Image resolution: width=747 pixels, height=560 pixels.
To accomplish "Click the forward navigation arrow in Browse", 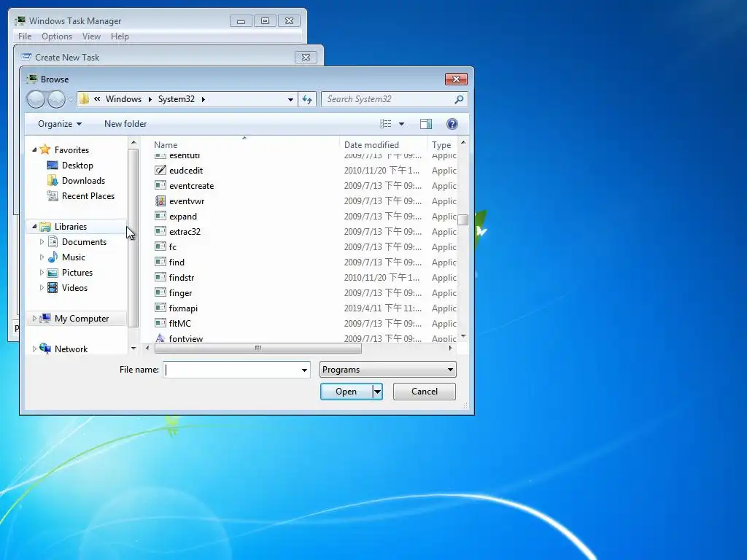I will [x=56, y=99].
